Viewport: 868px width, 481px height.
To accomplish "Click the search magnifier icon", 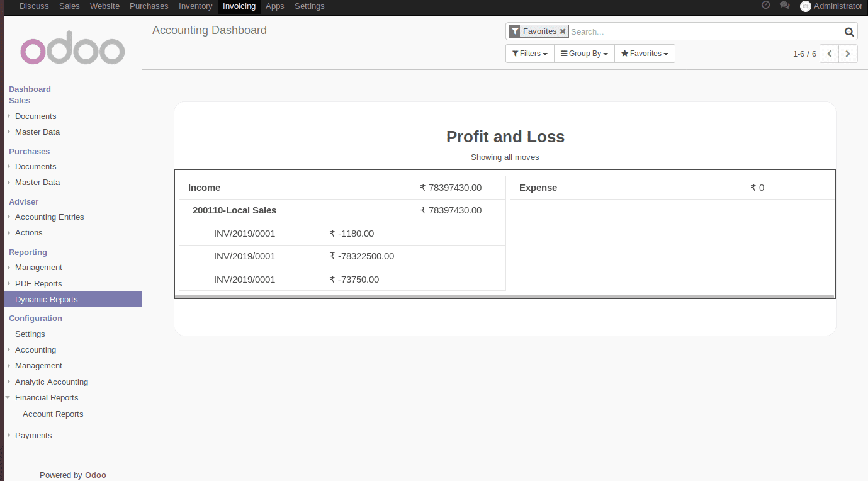I will pyautogui.click(x=849, y=31).
